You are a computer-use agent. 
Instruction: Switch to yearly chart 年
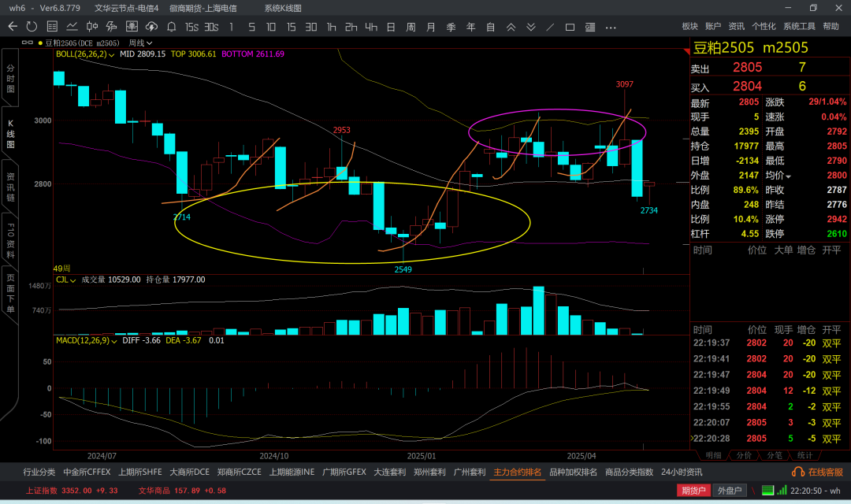click(470, 27)
